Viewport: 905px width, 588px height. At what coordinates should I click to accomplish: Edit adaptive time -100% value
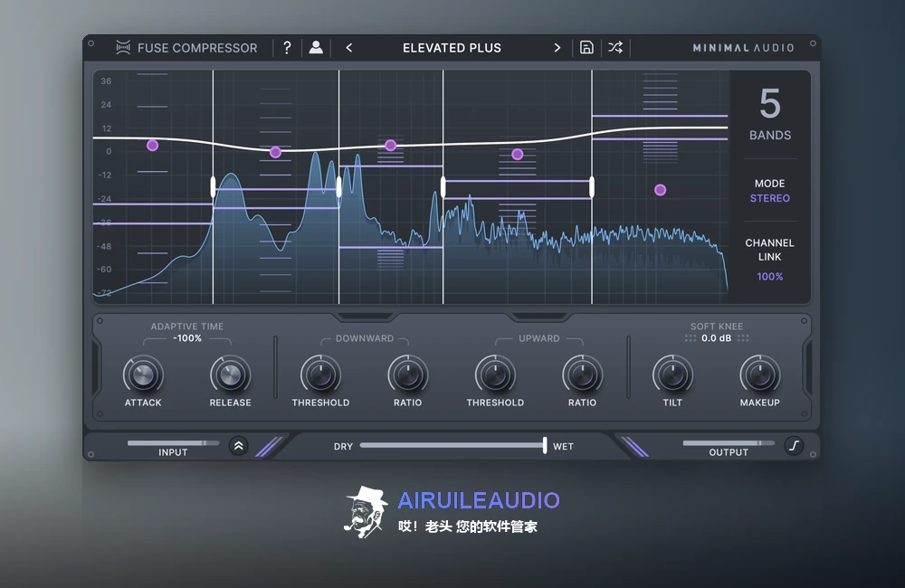pyautogui.click(x=187, y=338)
